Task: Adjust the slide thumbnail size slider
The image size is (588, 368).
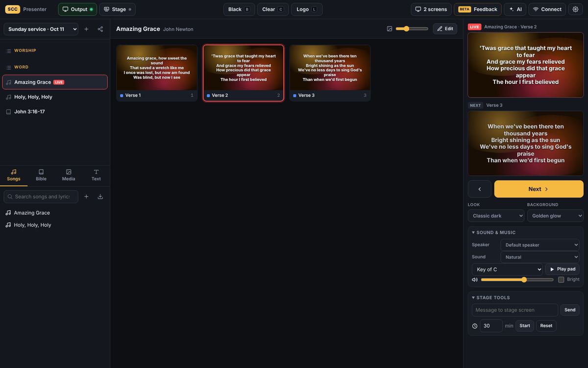Action: tap(412, 29)
